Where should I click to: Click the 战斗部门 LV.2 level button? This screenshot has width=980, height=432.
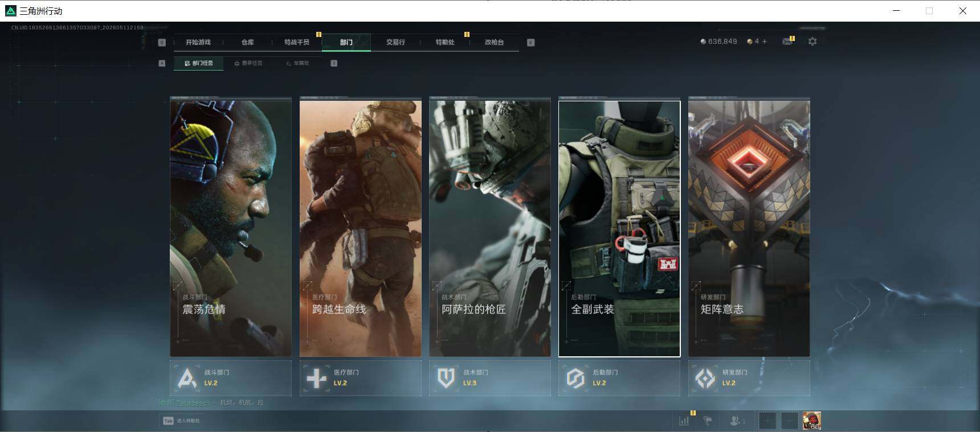click(231, 378)
